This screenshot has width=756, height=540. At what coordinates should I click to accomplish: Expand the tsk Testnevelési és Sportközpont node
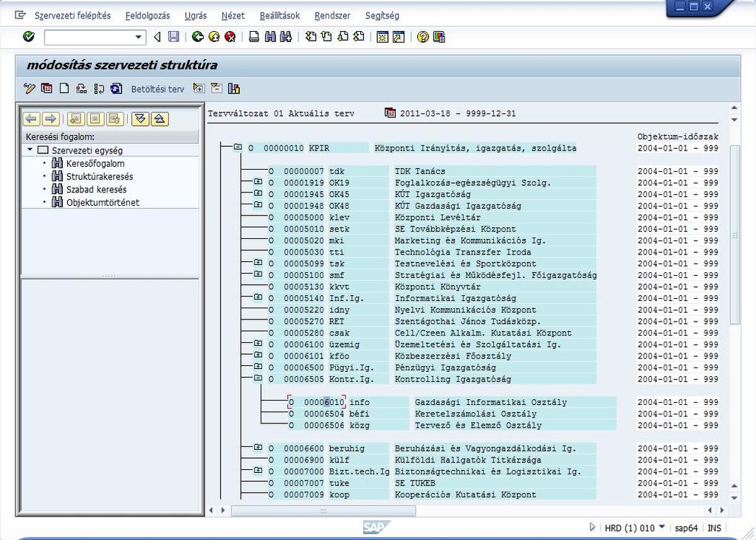(258, 262)
